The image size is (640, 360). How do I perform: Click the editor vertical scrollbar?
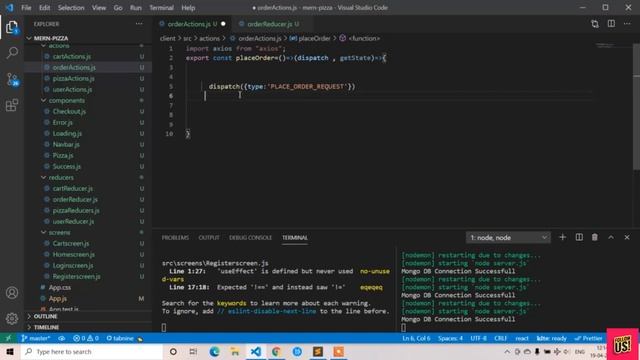tap(636, 106)
